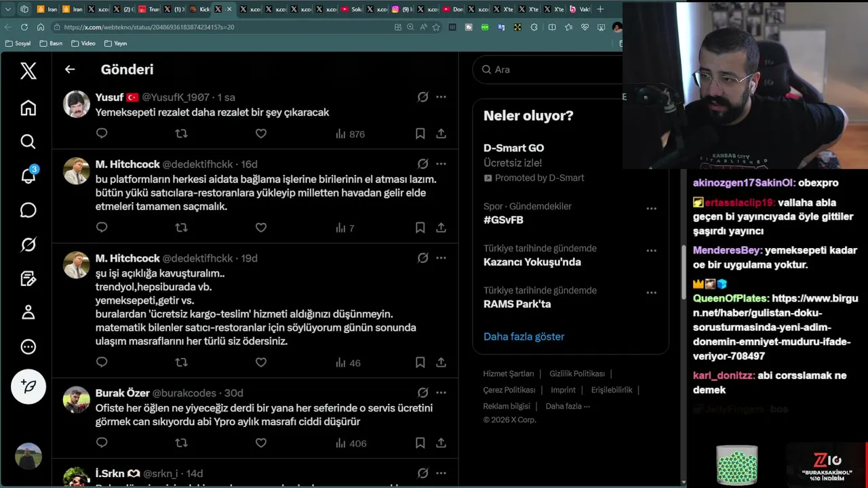This screenshot has height=488, width=868.
Task: Open Burak Özer's profile name link
Action: click(122, 393)
